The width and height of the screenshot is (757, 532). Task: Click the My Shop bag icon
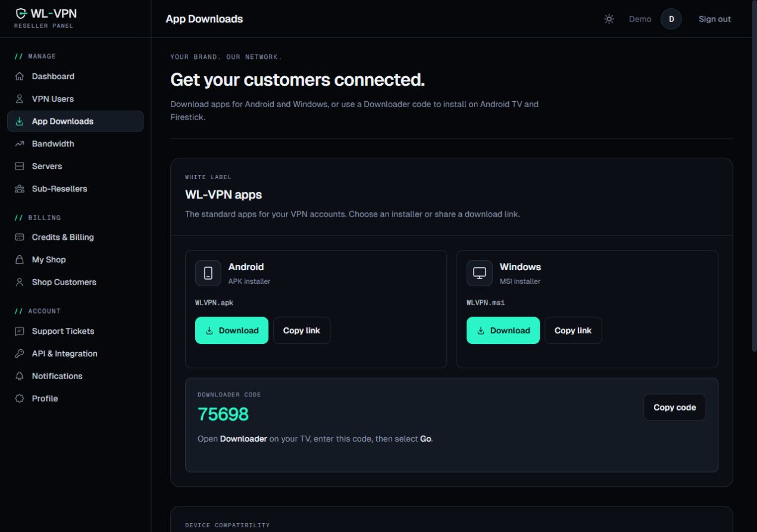tap(20, 259)
